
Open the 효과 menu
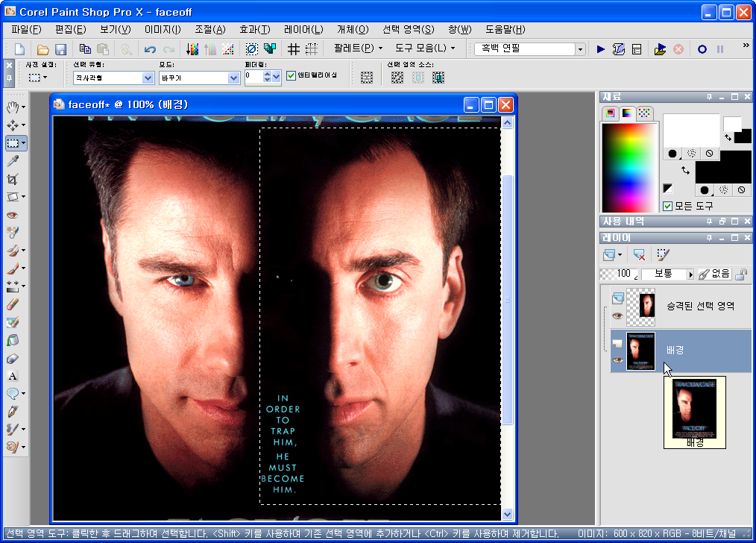tap(255, 29)
